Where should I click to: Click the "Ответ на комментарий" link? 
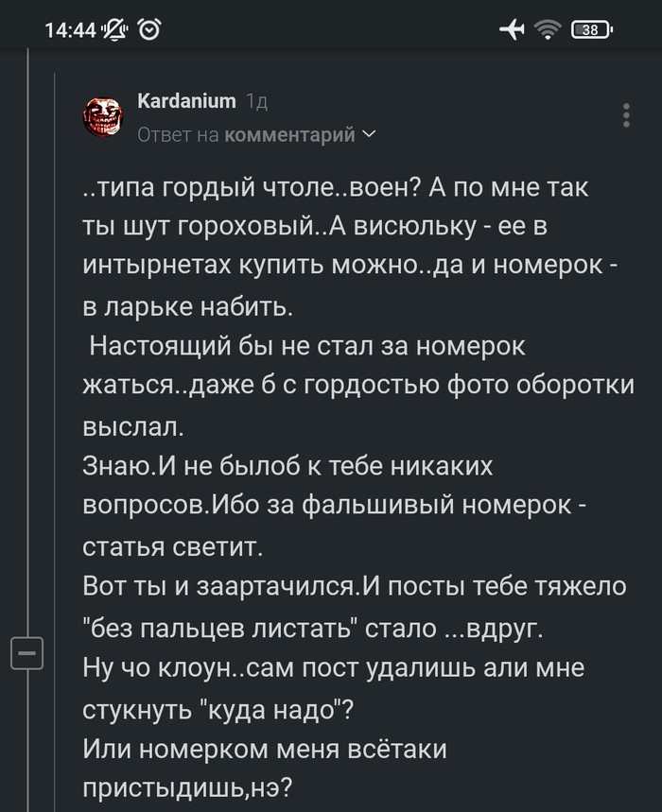pos(247,135)
